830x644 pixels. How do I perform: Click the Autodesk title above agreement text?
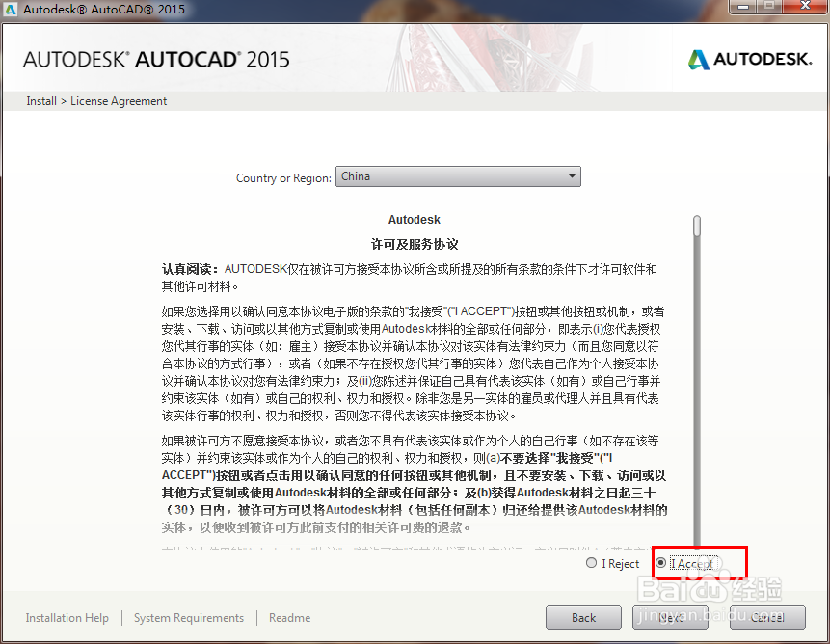(x=414, y=220)
